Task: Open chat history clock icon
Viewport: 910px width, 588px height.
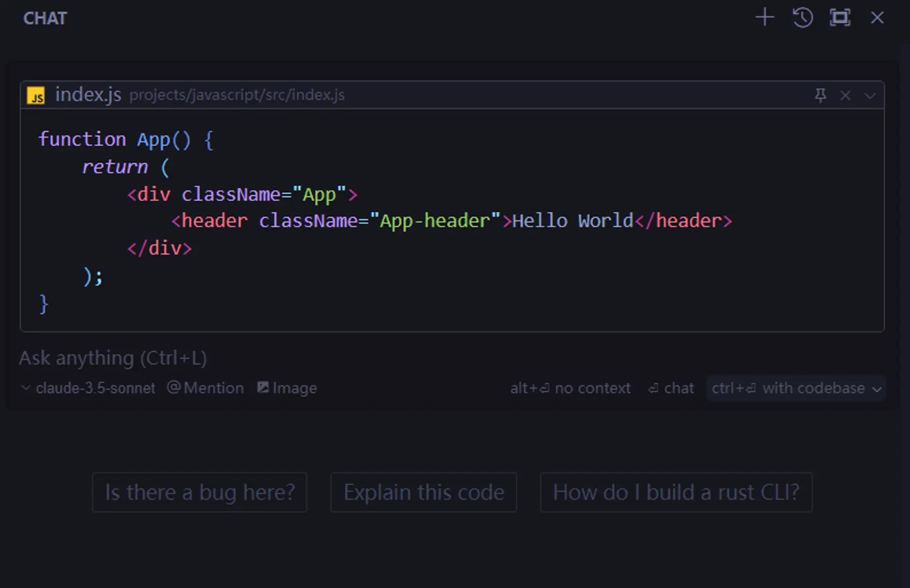Action: click(802, 18)
